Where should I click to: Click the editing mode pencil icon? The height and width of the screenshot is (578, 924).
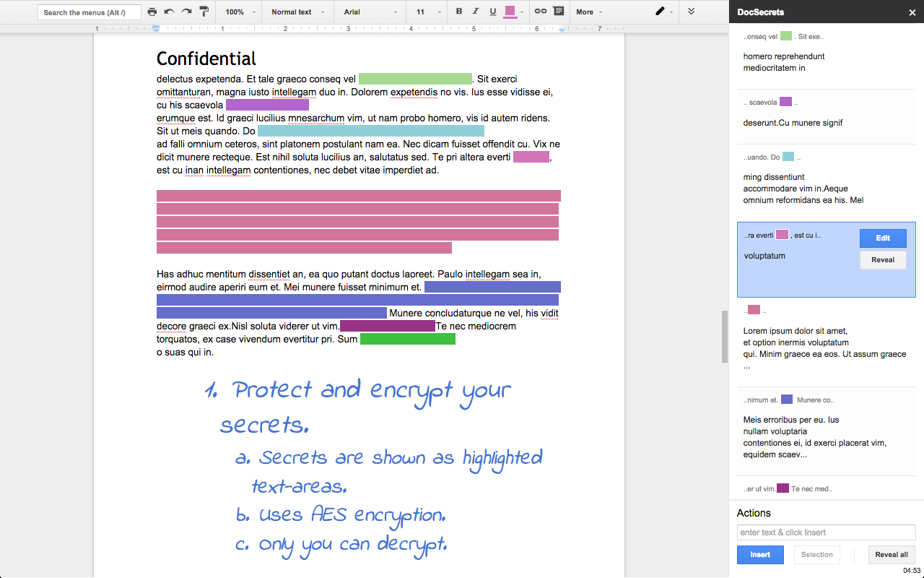point(658,12)
